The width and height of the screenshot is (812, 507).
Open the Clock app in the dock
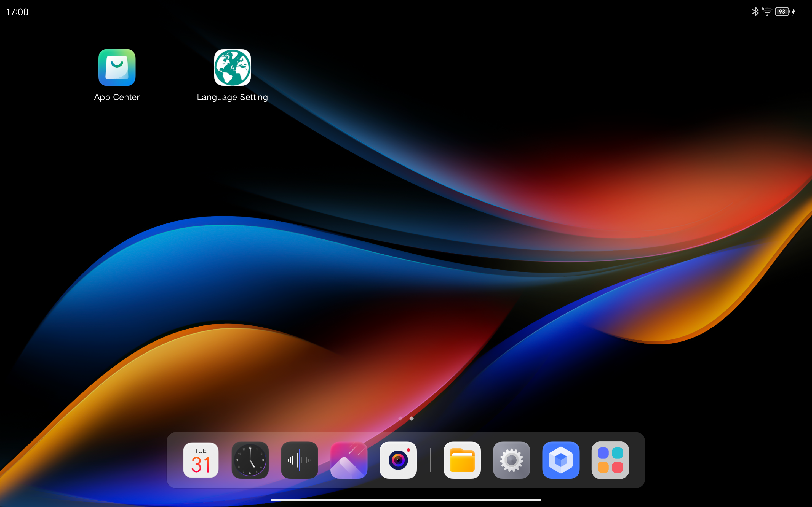tap(250, 460)
